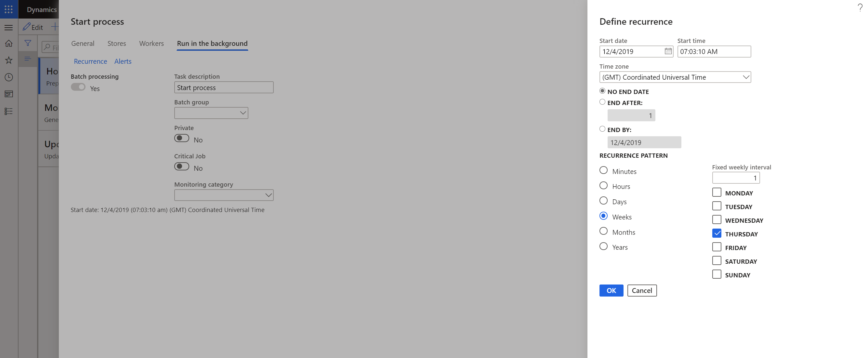Check the Thursday checkbox in weekly schedule
The image size is (868, 358).
716,233
